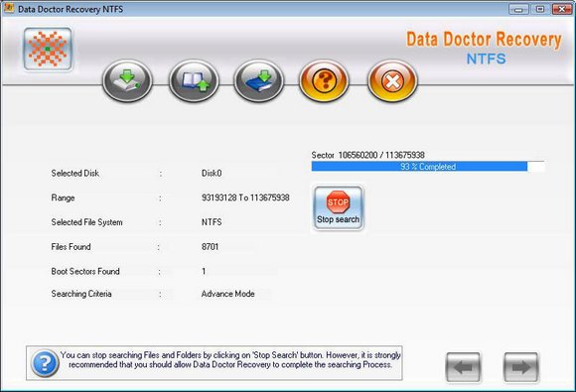Viewport: 576px width, 392px height.
Task: Click the Boot Sectors Found label
Action: pos(85,271)
